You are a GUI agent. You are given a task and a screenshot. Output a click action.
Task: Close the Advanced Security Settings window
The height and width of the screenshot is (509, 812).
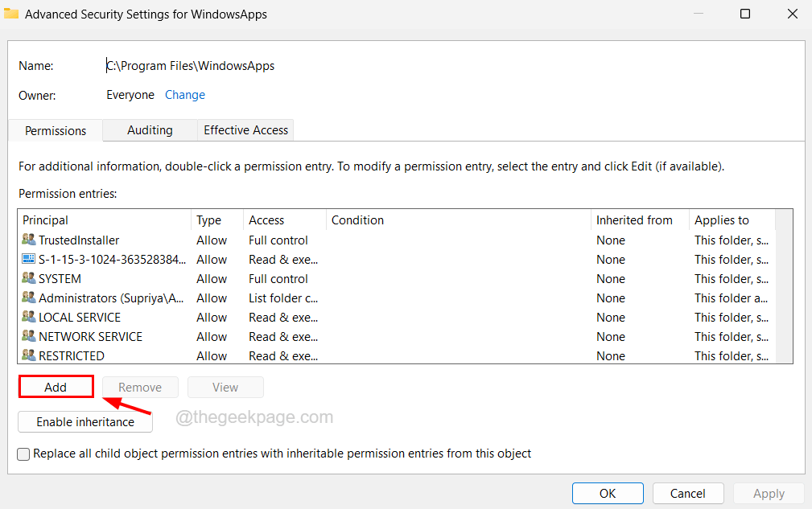click(793, 14)
